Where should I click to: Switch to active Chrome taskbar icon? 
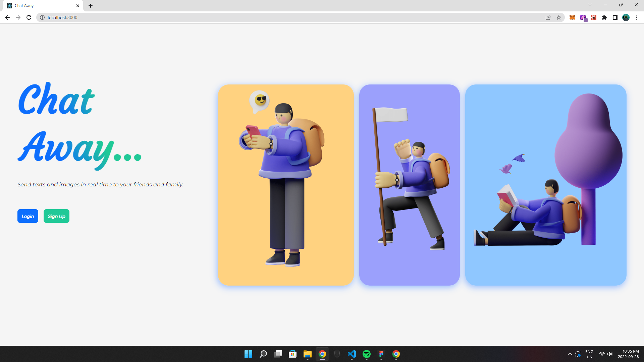(x=322, y=354)
